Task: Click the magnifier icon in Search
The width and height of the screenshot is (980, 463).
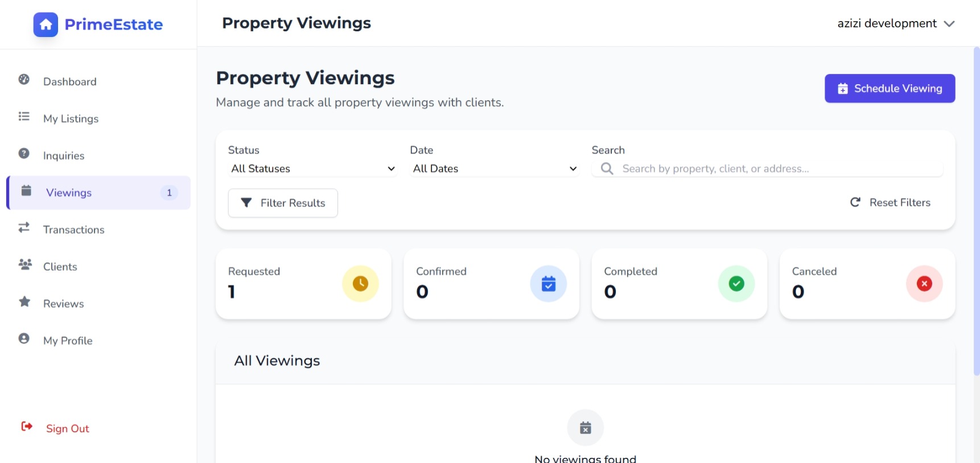Action: coord(607,169)
